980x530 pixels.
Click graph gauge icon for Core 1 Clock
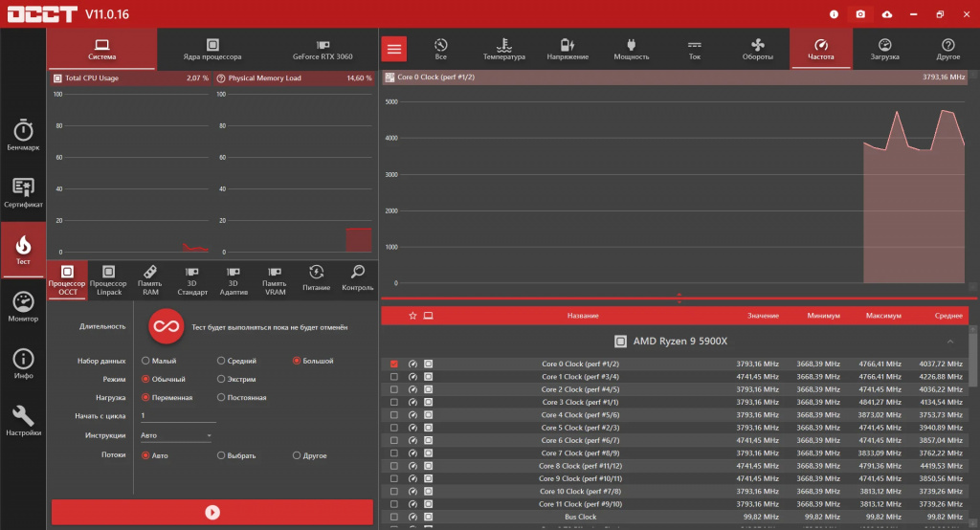tap(412, 377)
